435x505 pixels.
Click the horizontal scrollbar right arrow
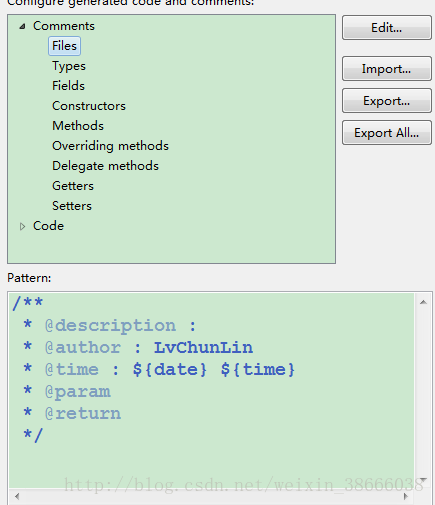point(406,496)
